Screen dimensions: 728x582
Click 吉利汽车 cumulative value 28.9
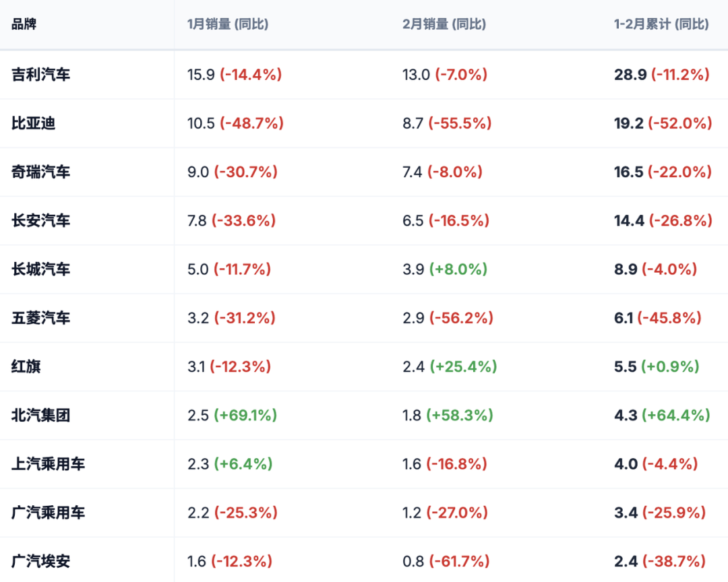630,75
